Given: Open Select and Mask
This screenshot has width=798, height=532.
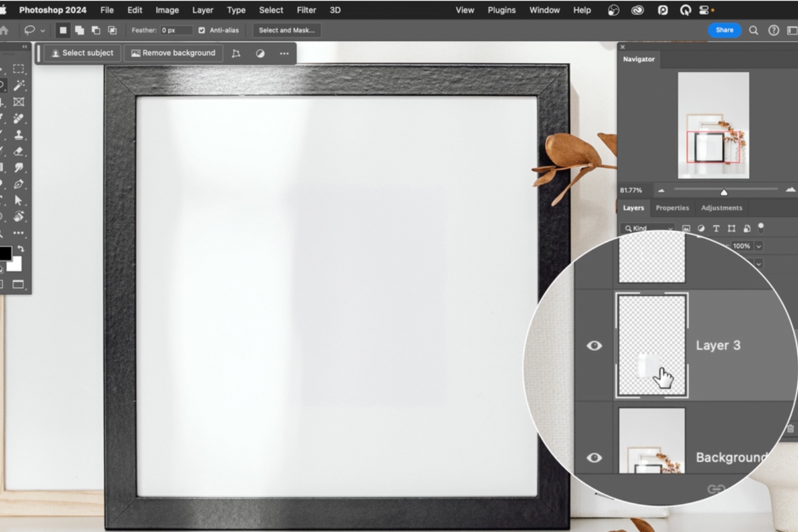Looking at the screenshot, I should [x=286, y=30].
